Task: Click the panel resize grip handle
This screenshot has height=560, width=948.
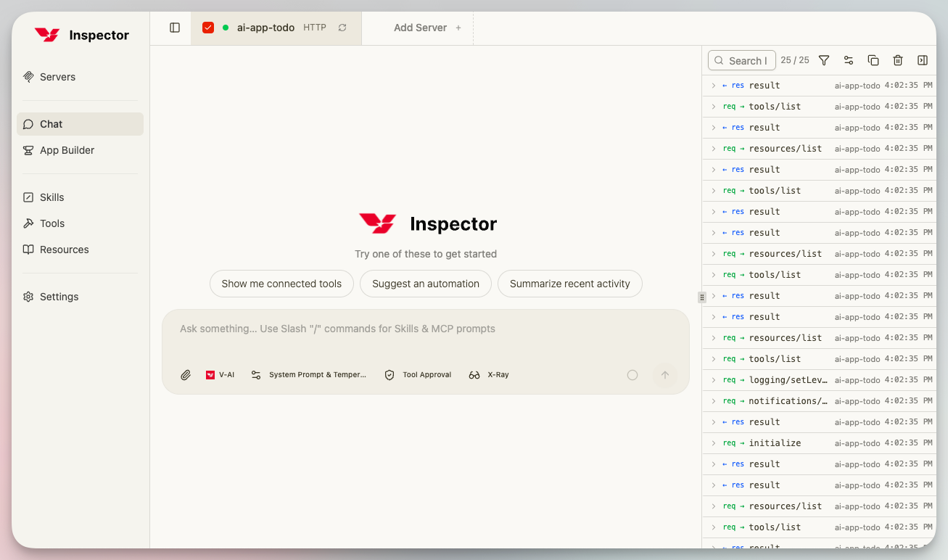Action: [702, 297]
